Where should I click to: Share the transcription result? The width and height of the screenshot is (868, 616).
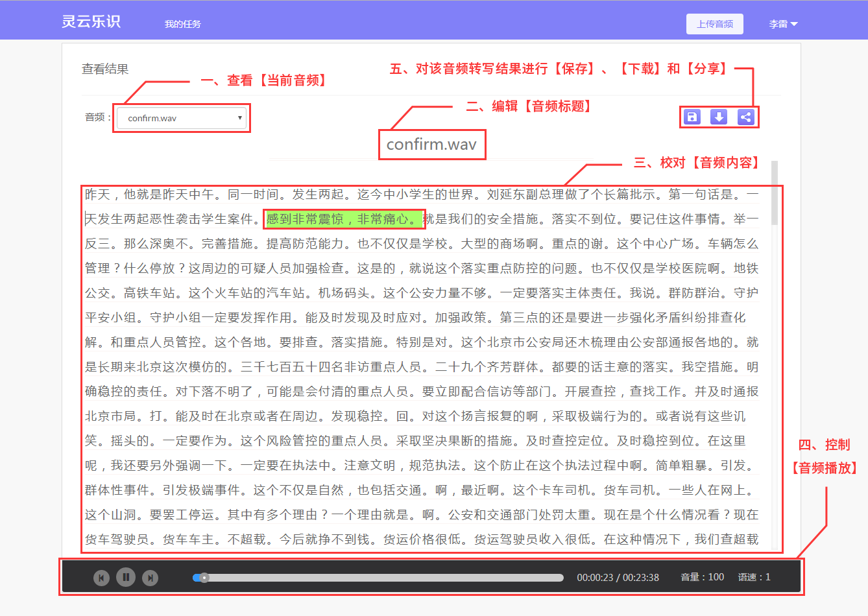tap(746, 117)
